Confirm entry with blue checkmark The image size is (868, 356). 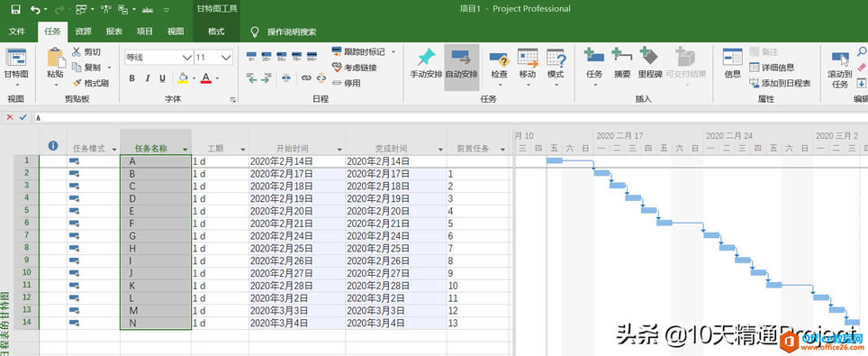[x=23, y=117]
